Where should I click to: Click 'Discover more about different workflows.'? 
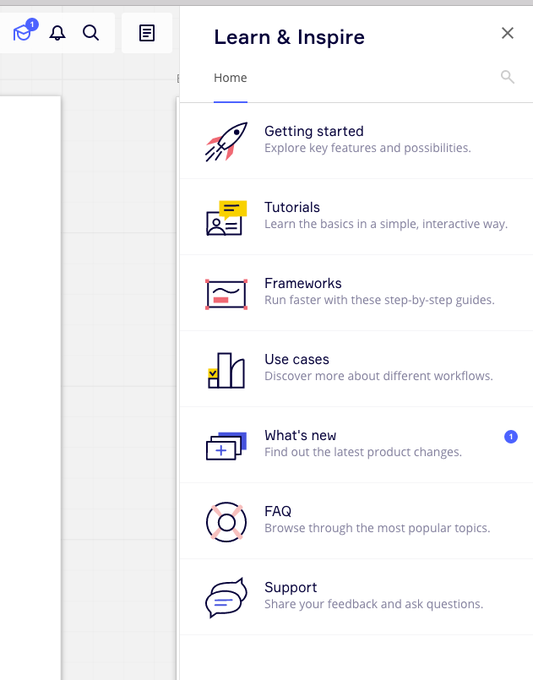(x=379, y=376)
